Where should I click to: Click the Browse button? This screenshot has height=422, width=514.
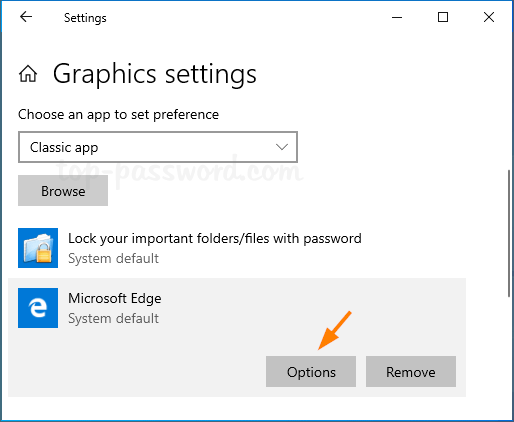[63, 191]
